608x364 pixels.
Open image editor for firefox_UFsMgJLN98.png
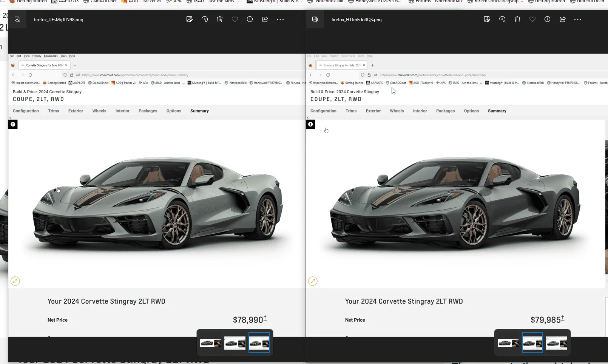click(x=190, y=19)
